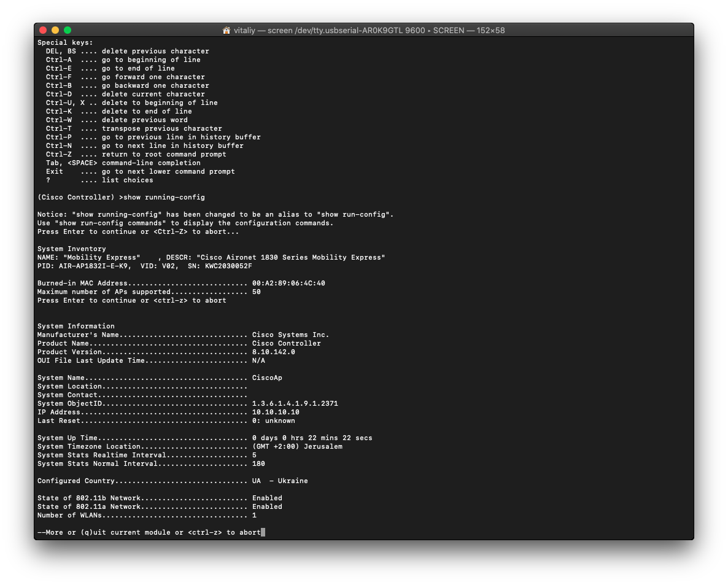Click the '(Cisco Controller) >' prompt text
This screenshot has width=728, height=585.
coord(80,197)
